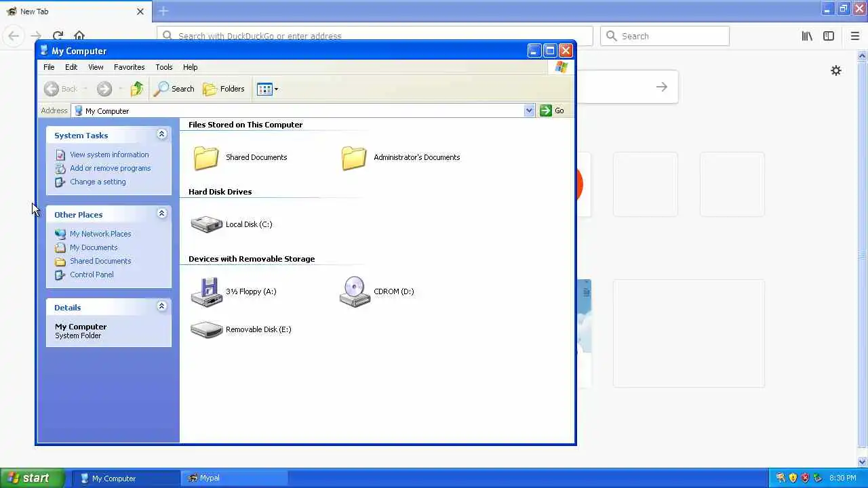Click the Back arrow in My Computer
The width and height of the screenshot is (868, 488).
click(52, 89)
